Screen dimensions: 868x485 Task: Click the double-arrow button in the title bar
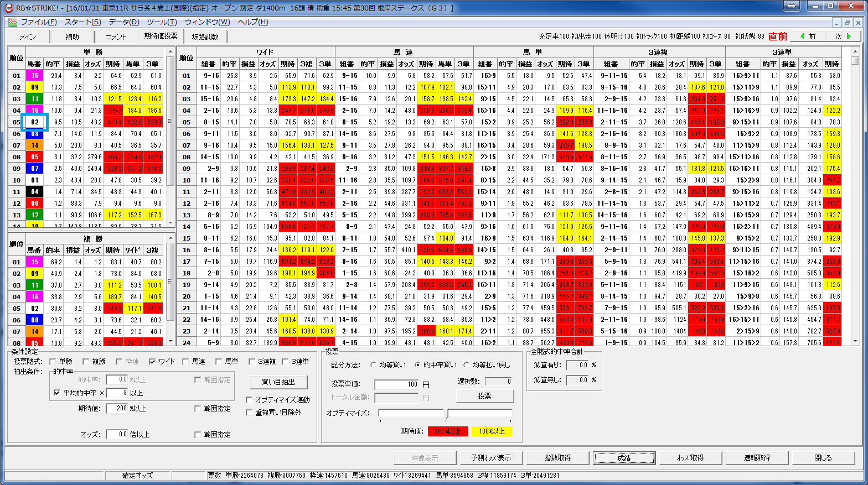(x=792, y=6)
